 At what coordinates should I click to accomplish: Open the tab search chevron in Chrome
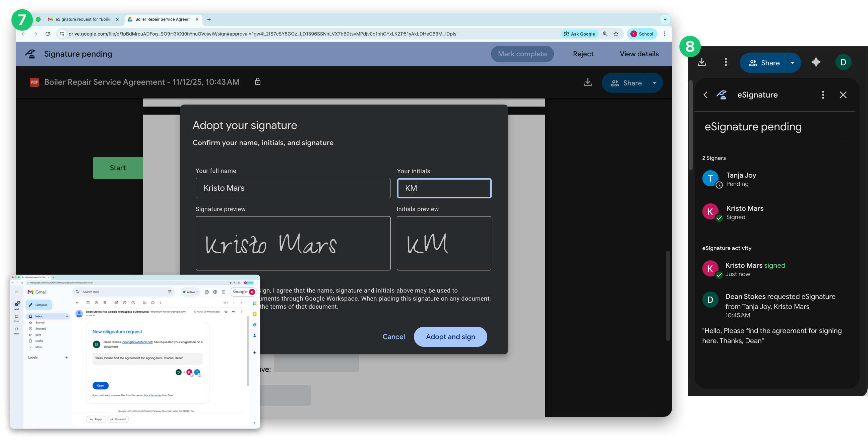coord(665,19)
